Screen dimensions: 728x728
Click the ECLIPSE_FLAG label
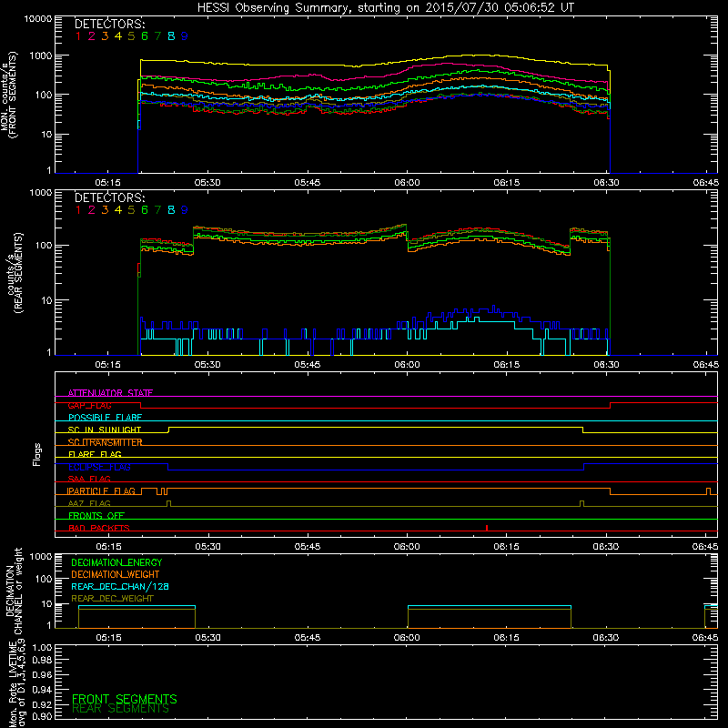point(99,467)
